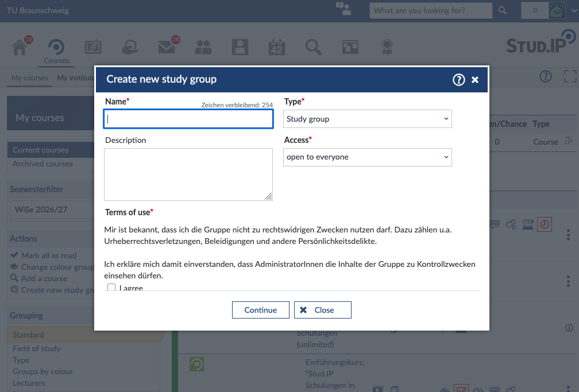The height and width of the screenshot is (392, 579).
Task: Open the Access dropdown showing open to everyone
Action: [x=368, y=157]
